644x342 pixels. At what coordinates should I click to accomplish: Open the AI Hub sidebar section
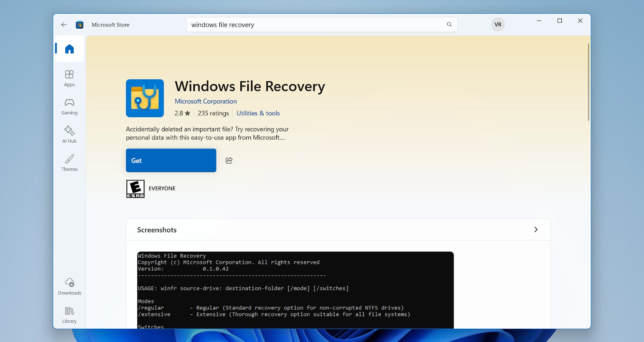pyautogui.click(x=69, y=135)
